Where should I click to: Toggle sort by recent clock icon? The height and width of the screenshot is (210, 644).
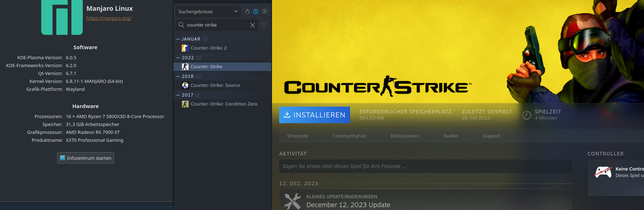click(x=256, y=11)
